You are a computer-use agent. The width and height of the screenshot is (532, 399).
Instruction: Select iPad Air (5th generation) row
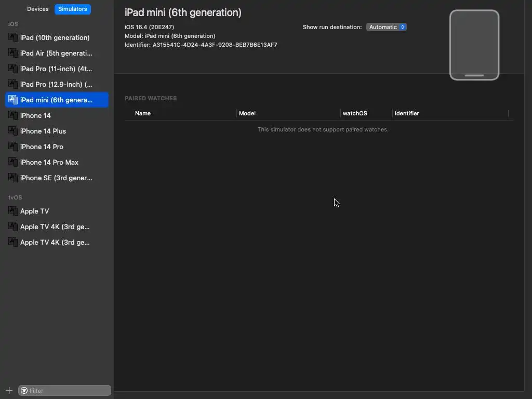point(57,53)
